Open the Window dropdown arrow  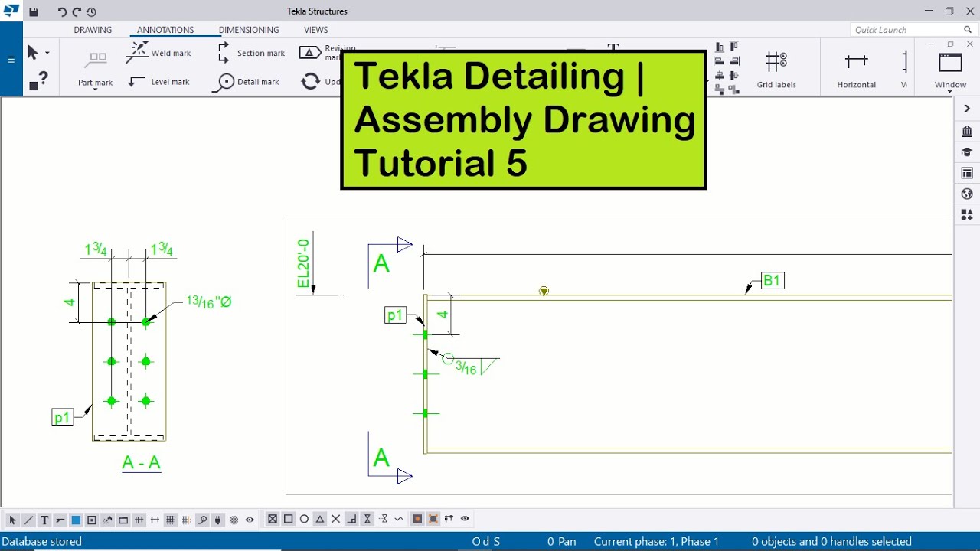[x=950, y=93]
